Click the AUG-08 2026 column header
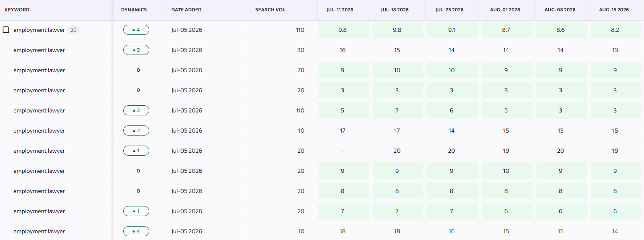The height and width of the screenshot is (240, 644). click(560, 10)
